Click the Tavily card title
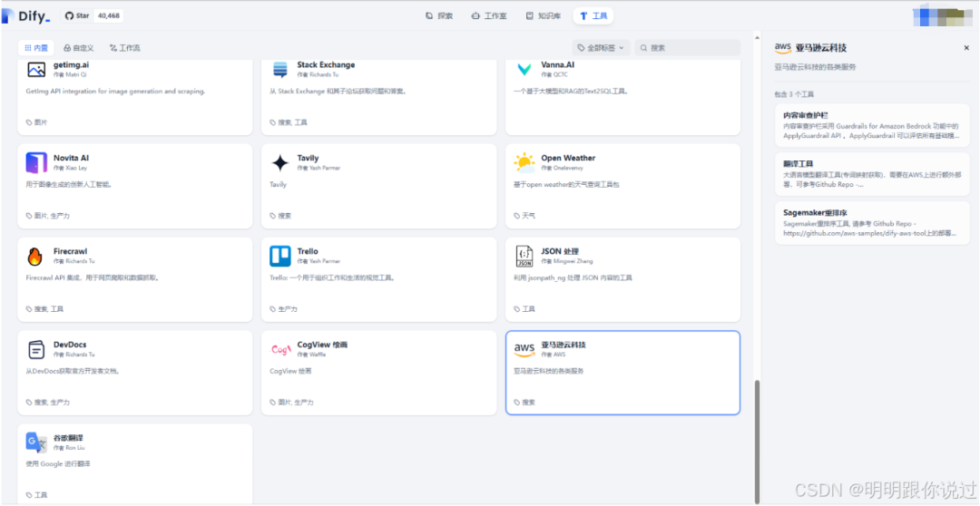 309,158
